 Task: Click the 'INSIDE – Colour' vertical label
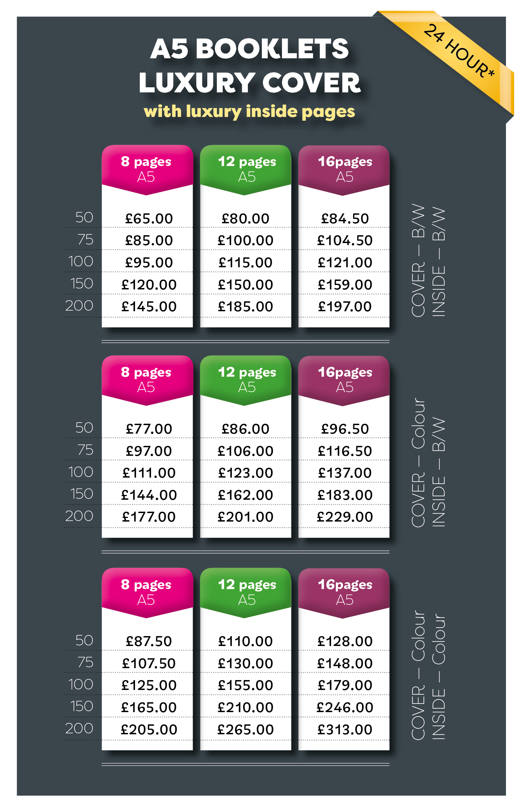click(439, 677)
